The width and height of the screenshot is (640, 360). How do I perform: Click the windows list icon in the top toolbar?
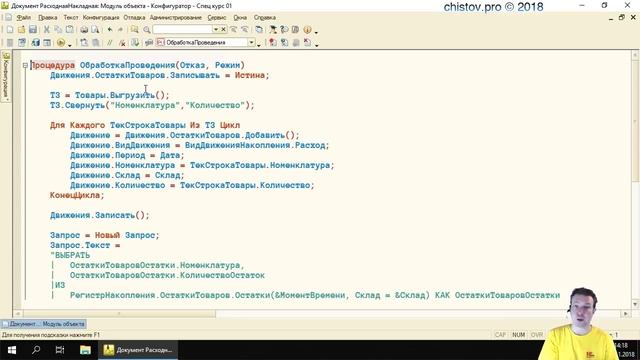[259, 30]
